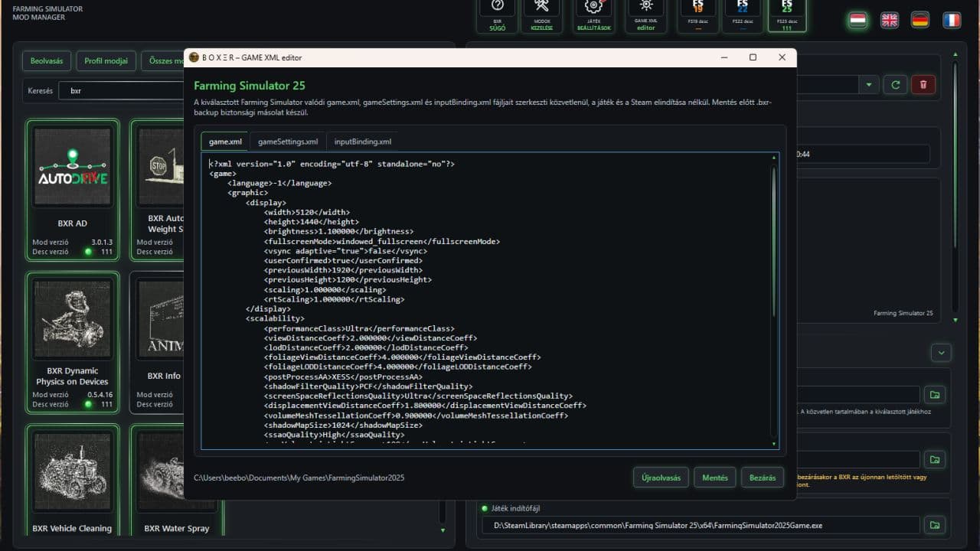
Task: Click mod list scroll-down arrow
Action: [x=443, y=530]
